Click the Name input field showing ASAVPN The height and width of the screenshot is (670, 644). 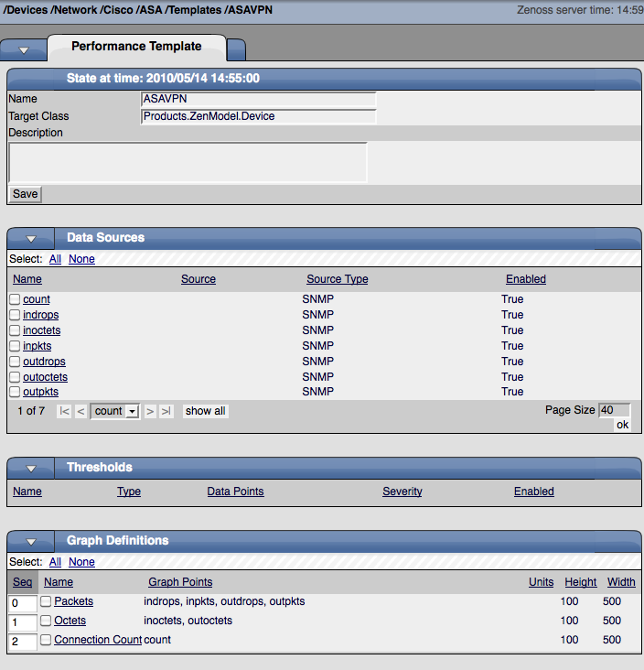click(258, 99)
